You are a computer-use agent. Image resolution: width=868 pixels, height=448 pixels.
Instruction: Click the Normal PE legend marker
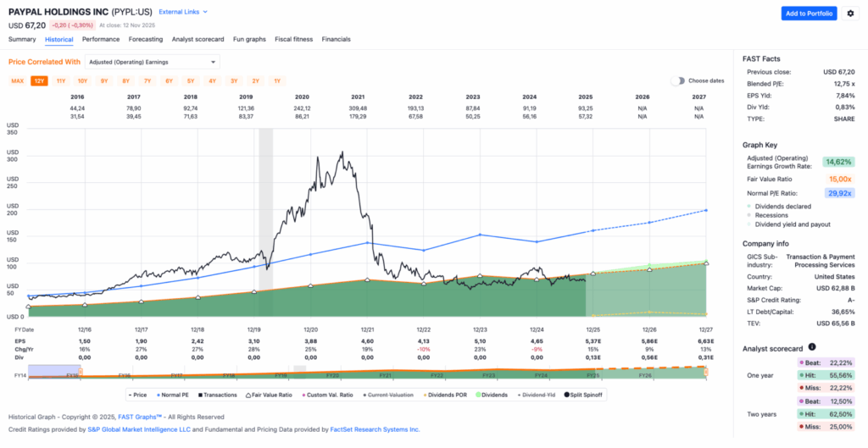(x=157, y=395)
